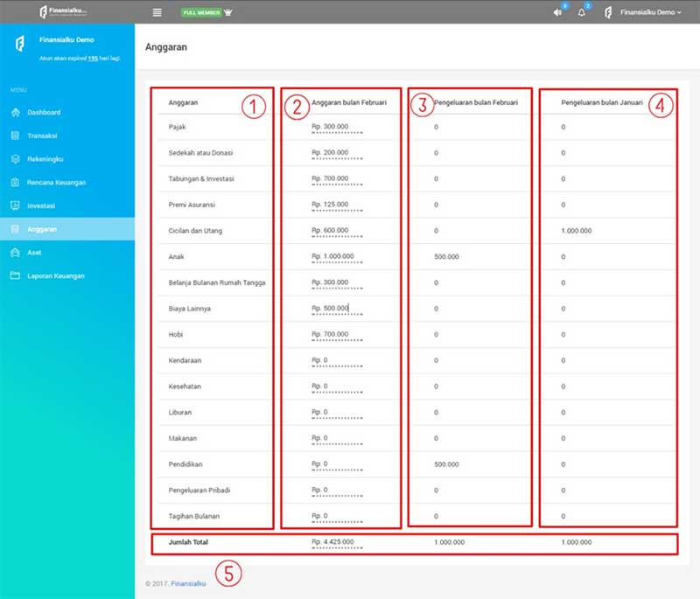Edit the Pajak budget field Rp. 300.000
Image resolution: width=700 pixels, height=599 pixels.
coord(336,128)
